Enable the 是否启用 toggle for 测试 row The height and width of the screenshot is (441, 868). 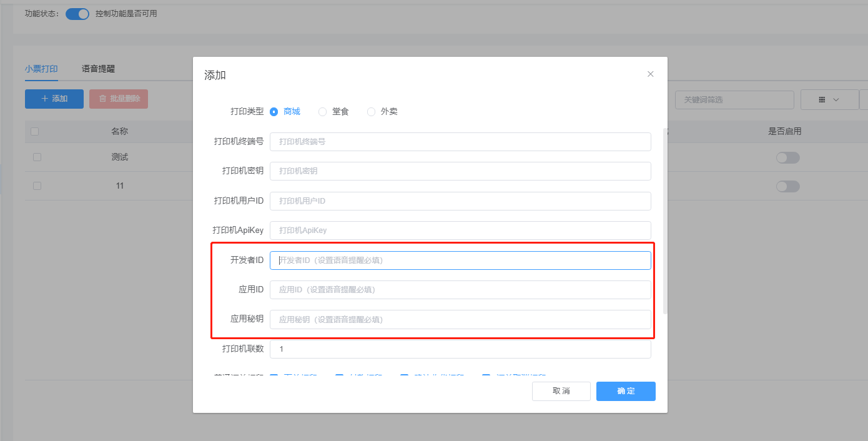click(x=787, y=157)
